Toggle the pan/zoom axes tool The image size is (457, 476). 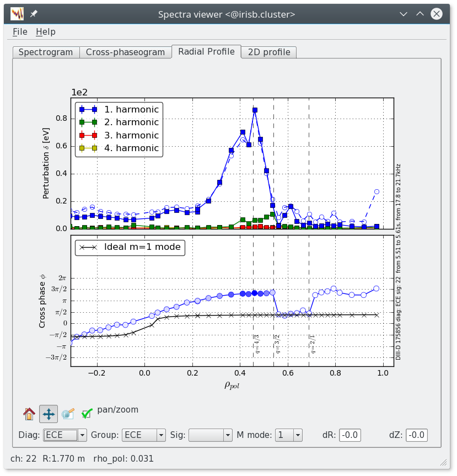coord(49,414)
